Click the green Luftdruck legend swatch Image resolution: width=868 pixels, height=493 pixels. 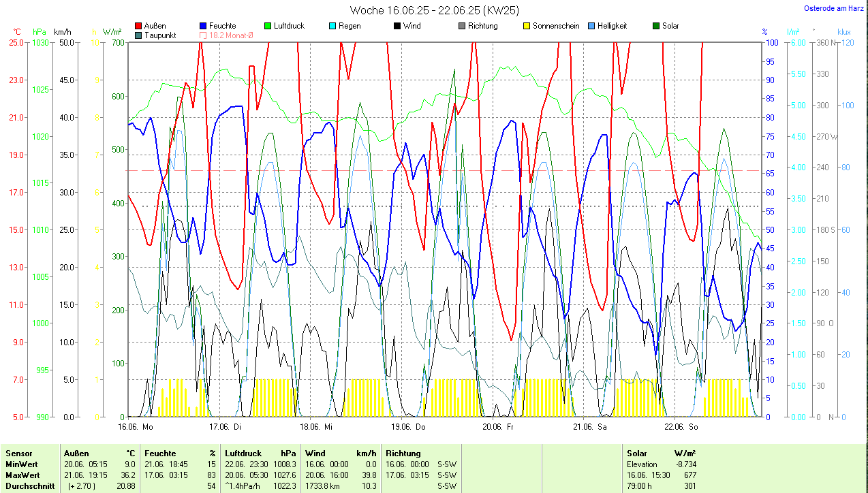tap(268, 26)
